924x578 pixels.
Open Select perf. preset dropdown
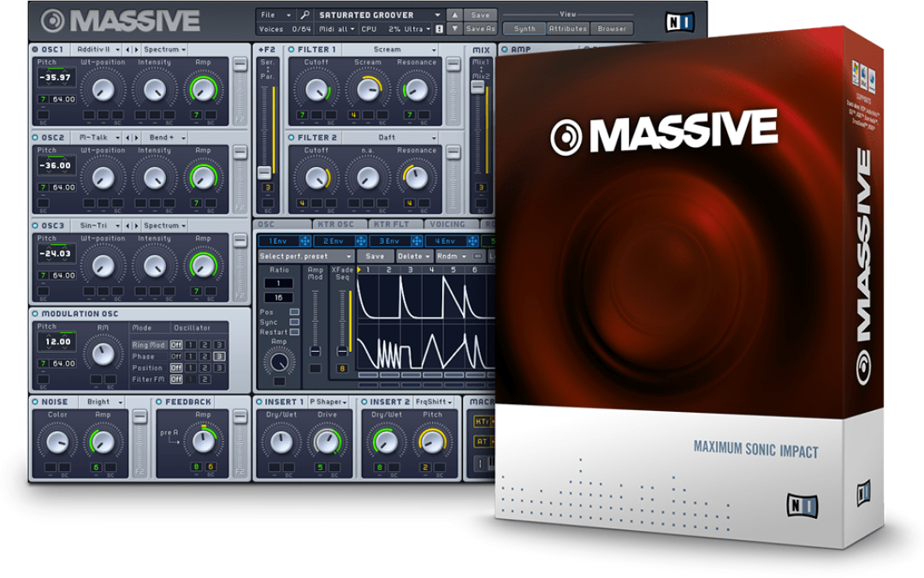305,256
